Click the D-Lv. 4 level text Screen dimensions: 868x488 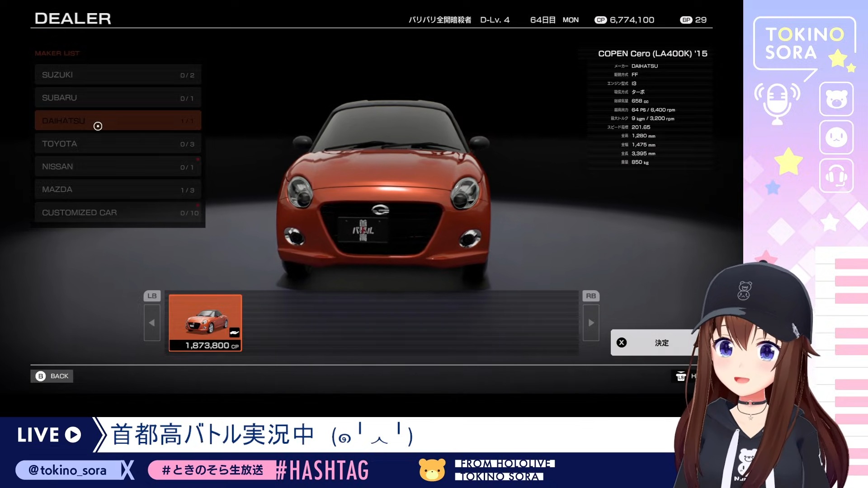click(495, 20)
